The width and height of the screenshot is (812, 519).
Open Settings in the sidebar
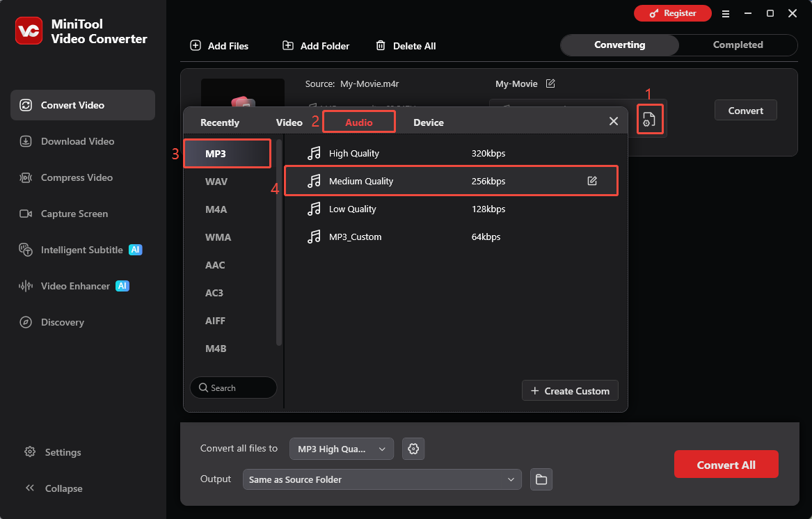53,452
